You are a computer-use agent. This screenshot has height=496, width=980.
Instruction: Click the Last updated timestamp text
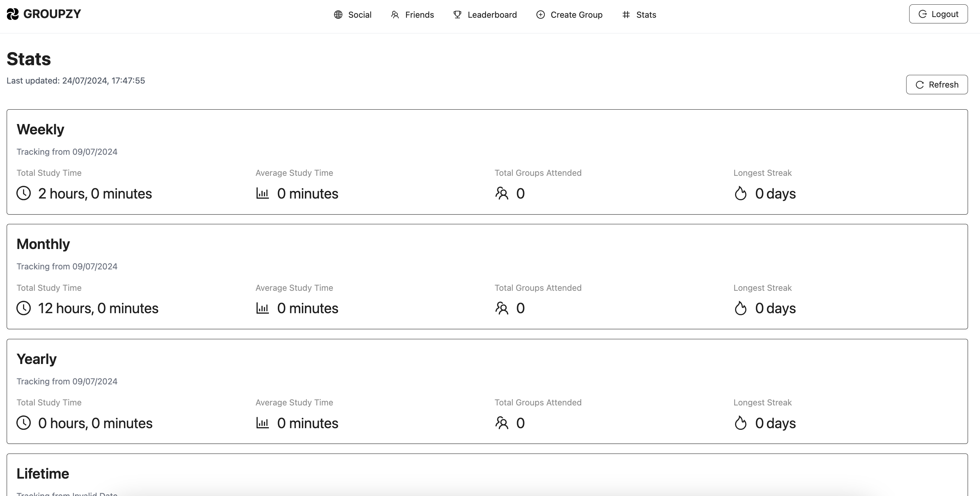point(76,81)
